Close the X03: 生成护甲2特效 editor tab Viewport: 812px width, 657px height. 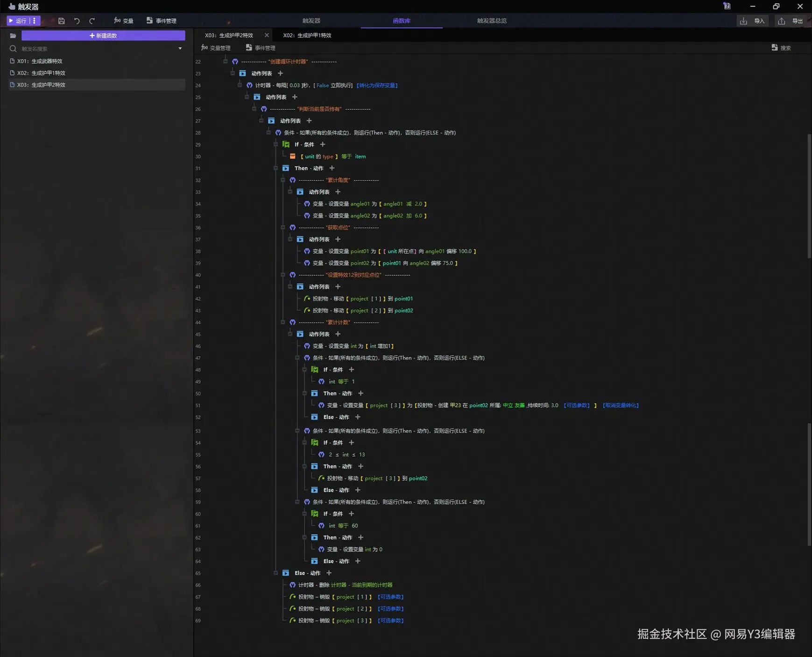pos(267,35)
